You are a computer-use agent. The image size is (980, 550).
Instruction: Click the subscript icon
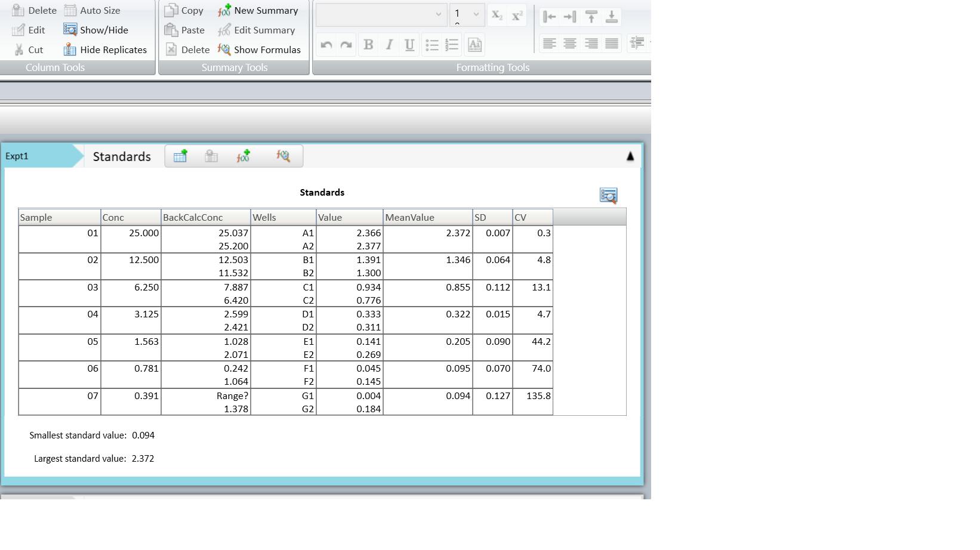497,15
